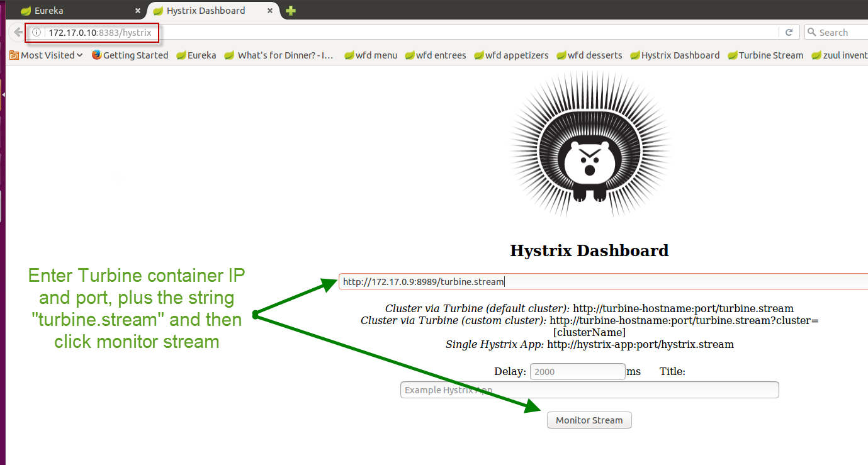Click leaf icon of Turbine Stream bookmark
This screenshot has width=868, height=465.
pos(733,55)
